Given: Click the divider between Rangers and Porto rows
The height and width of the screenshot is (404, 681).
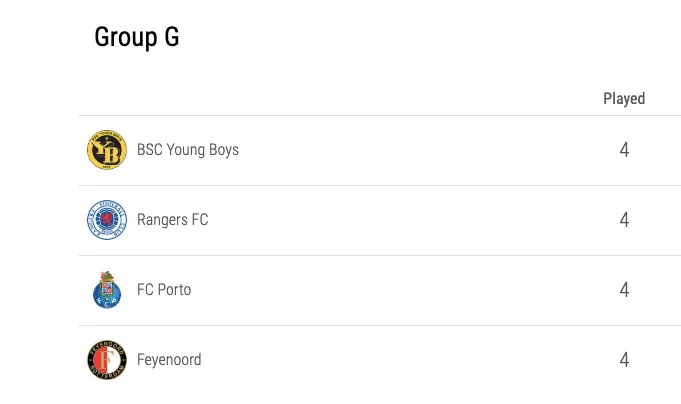Looking at the screenshot, I should (380, 255).
